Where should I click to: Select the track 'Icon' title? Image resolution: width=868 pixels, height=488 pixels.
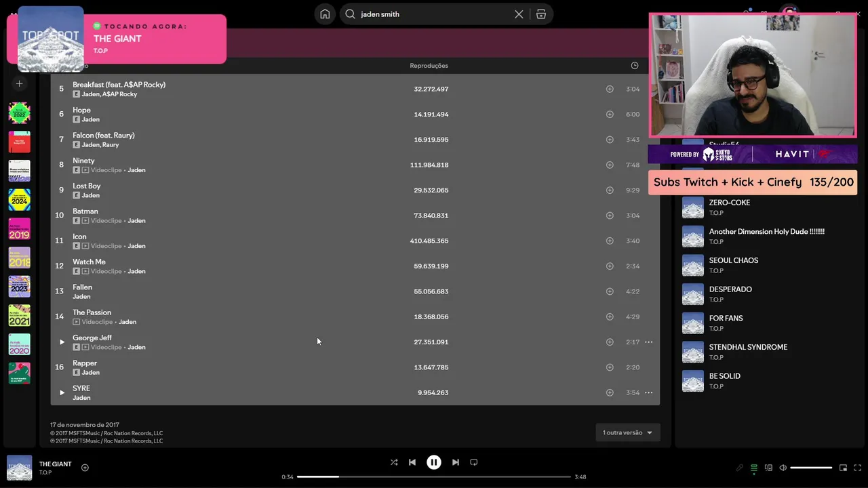click(79, 237)
